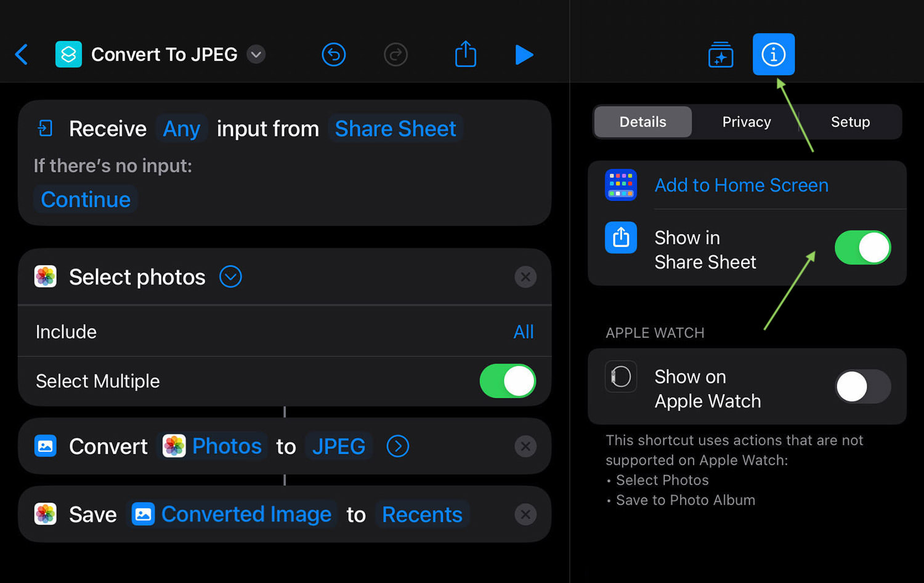Change the Recents album parameter
This screenshot has height=583, width=924.
tap(422, 514)
